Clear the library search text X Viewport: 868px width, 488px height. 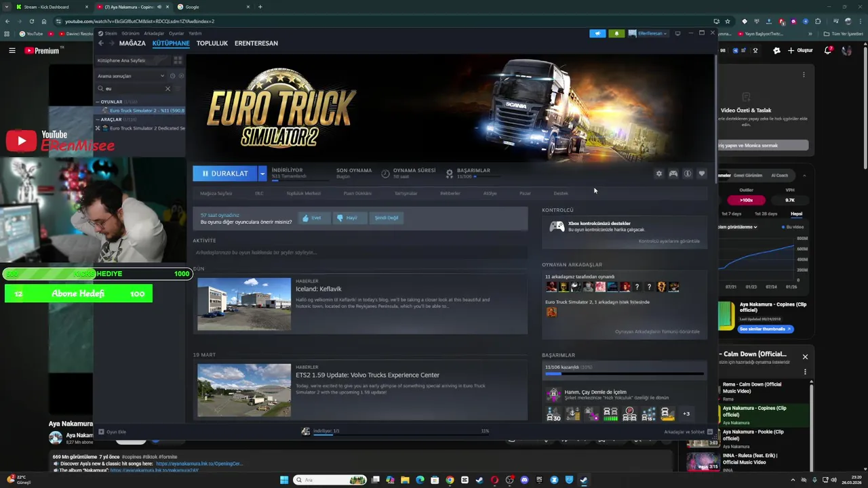click(x=167, y=88)
